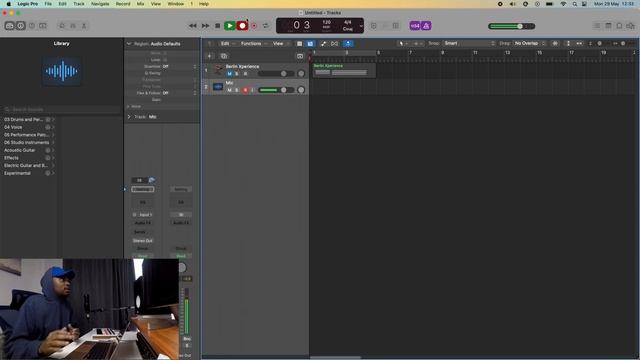640x360 pixels.
Task: Mute the Berlin Xperience track
Action: (x=229, y=73)
